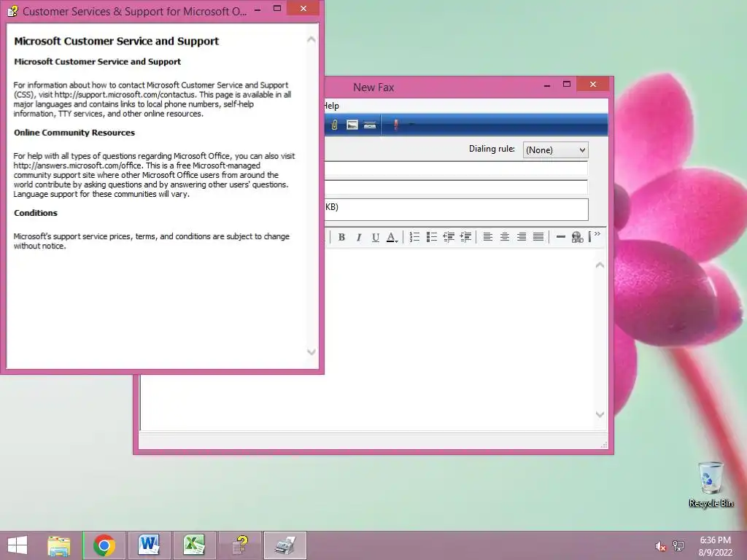Maximize the Customer Services & Support window
This screenshot has height=560, width=747.
coord(276,9)
